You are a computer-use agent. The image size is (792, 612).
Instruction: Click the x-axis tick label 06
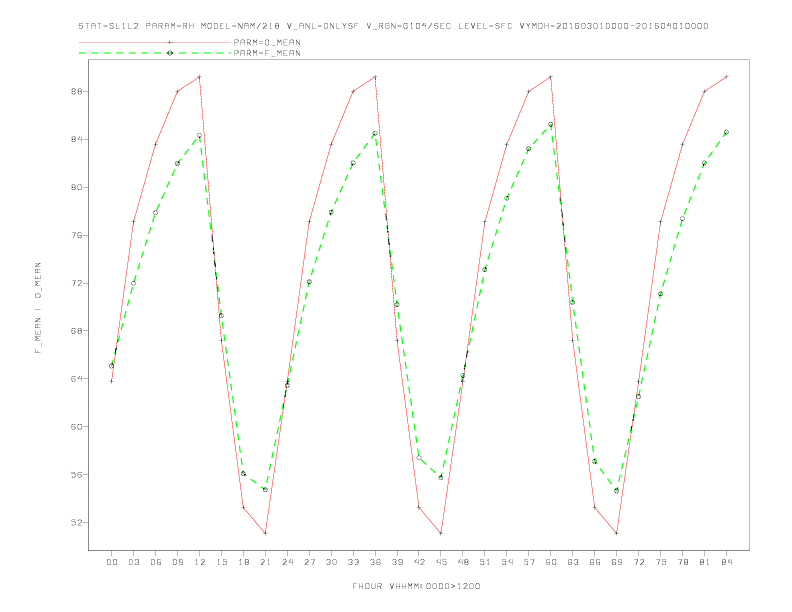click(x=156, y=562)
